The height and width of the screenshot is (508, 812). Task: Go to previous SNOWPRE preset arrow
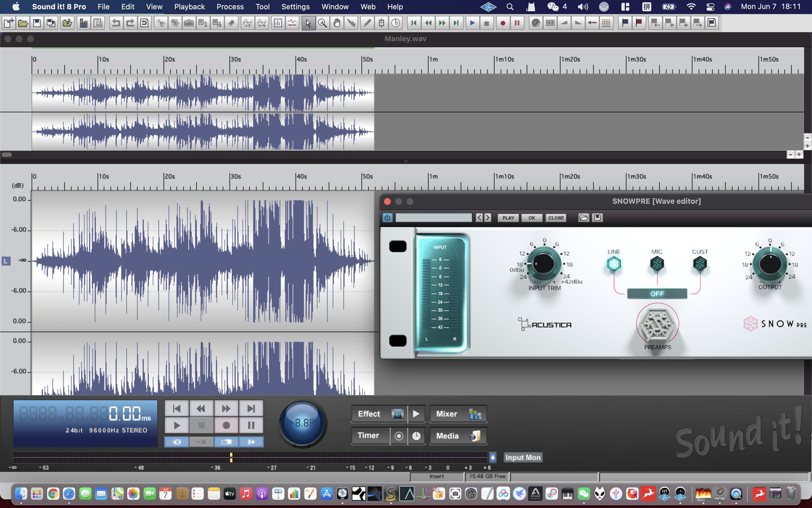[x=480, y=218]
